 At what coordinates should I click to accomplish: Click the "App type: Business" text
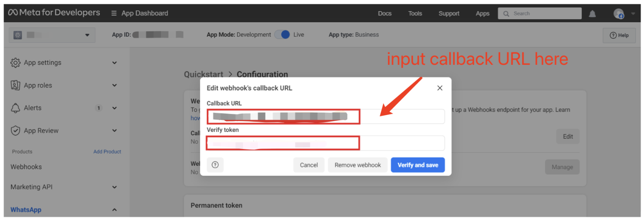pyautogui.click(x=354, y=35)
